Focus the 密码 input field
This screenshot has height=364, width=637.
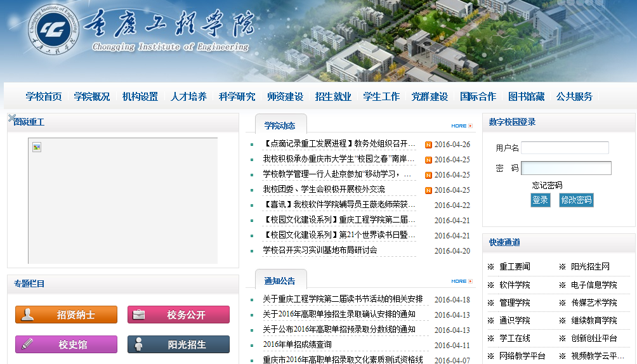coord(566,168)
